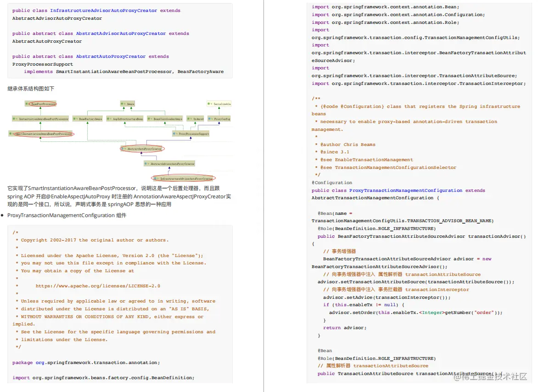Click the 'implements SmartInstantiationAwareBeanPostProcessor, BeanFactoryAware' line

coord(124,72)
